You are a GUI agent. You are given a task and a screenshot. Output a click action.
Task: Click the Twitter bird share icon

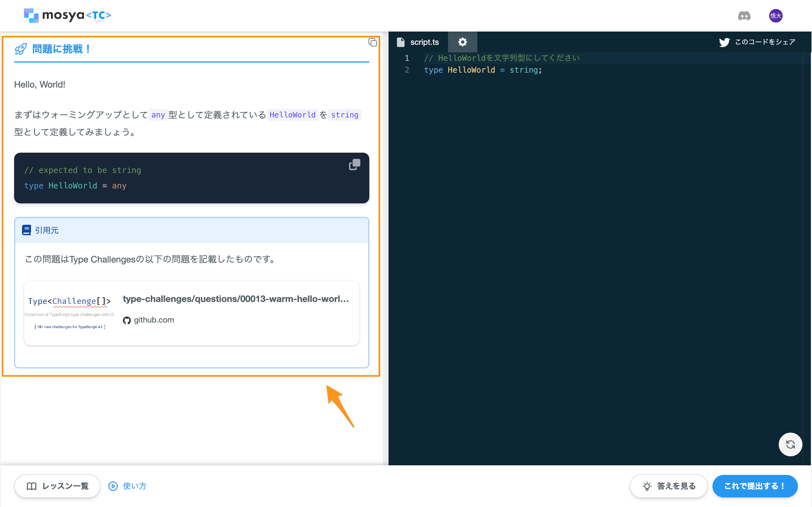725,42
